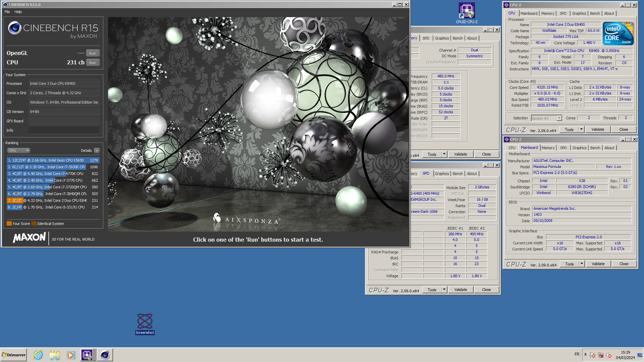
Task: Click Validate in Memory CPU-Z window
Action: click(461, 154)
